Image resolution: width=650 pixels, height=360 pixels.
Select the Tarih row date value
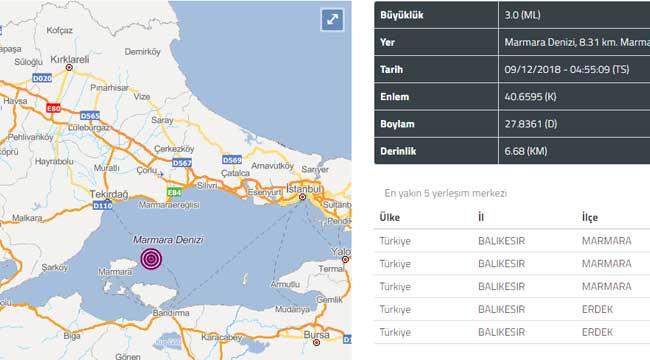pos(567,69)
